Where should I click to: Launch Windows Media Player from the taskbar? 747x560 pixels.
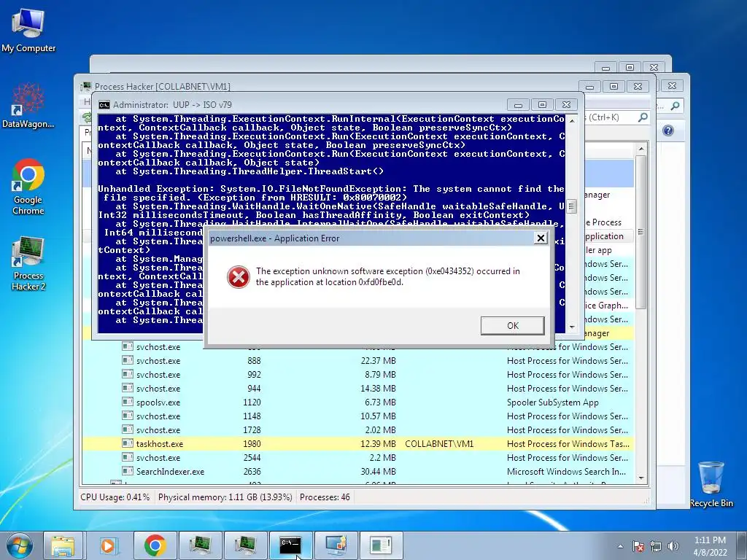click(109, 545)
